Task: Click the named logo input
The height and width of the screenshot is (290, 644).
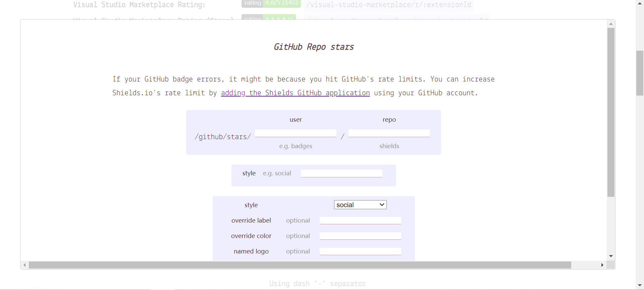Action: point(360,251)
